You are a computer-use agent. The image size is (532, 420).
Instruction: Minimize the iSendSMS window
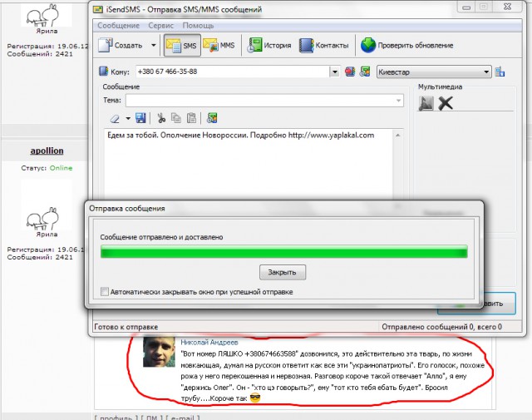click(466, 7)
